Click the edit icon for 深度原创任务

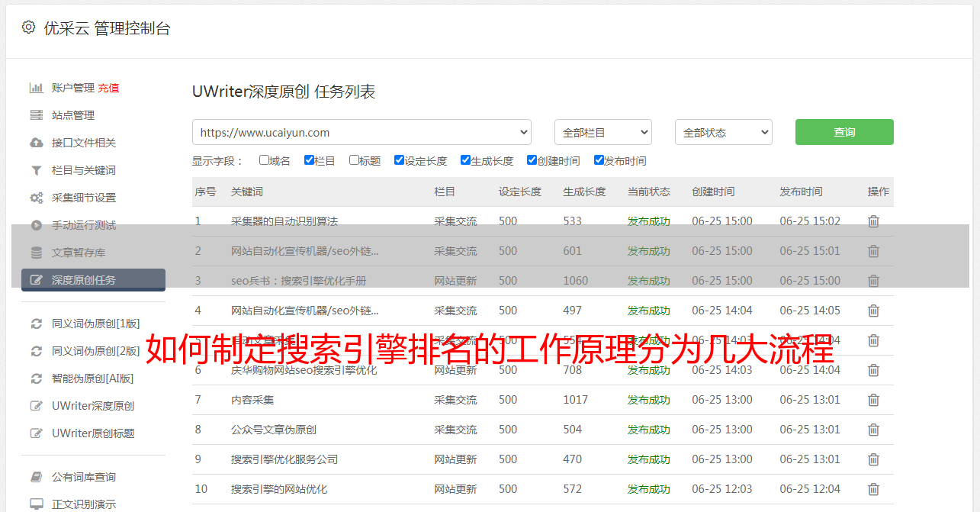coord(36,280)
